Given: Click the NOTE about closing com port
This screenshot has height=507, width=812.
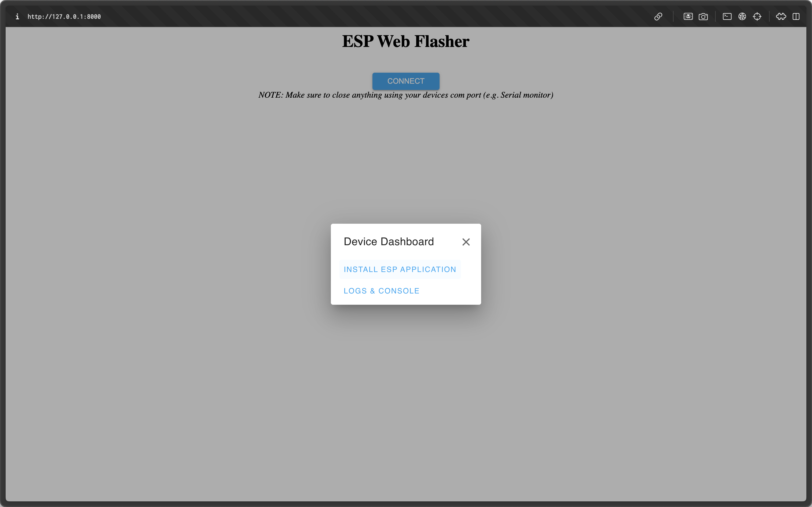Looking at the screenshot, I should (x=406, y=95).
